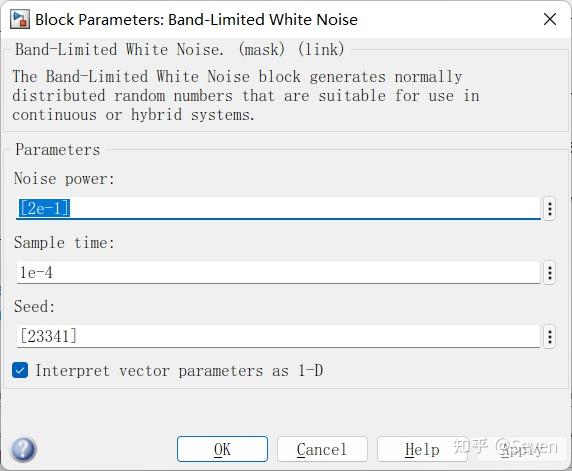Click the Simulink block icon in title bar

[x=19, y=20]
